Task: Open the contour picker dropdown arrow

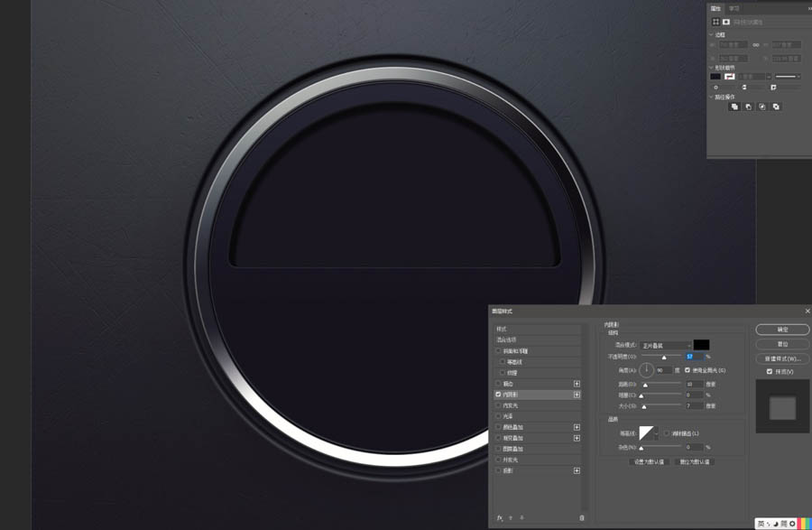Action: pos(657,433)
